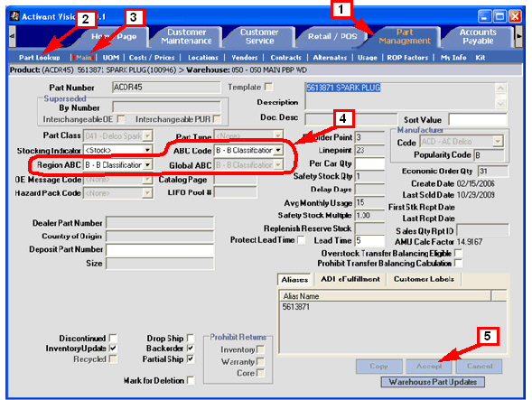The image size is (532, 400).
Task: Click the Activant Vision app icon in title bar
Action: click(14, 16)
